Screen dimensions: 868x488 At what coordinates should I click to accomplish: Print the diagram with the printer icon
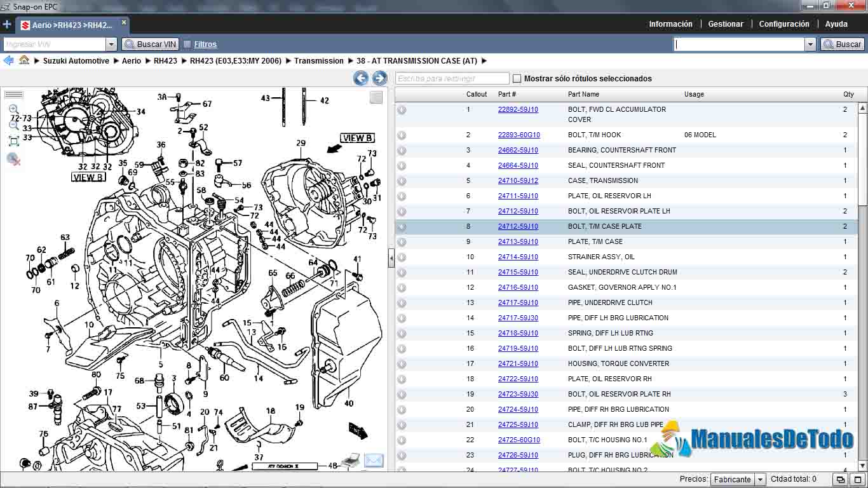(x=351, y=460)
